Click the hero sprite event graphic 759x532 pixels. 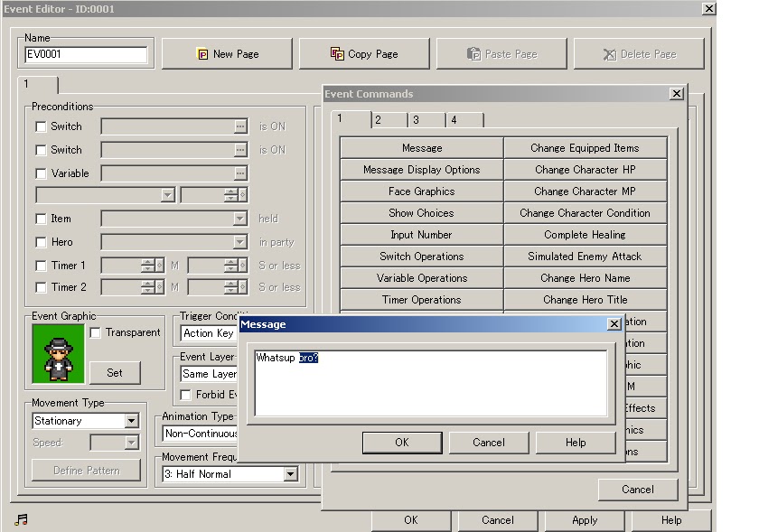point(58,353)
